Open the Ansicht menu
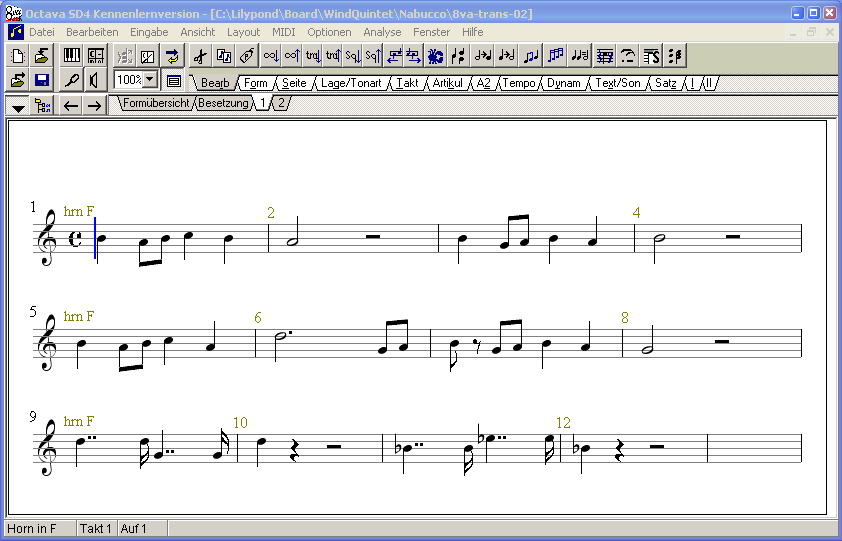The width and height of the screenshot is (842, 541). 198,32
